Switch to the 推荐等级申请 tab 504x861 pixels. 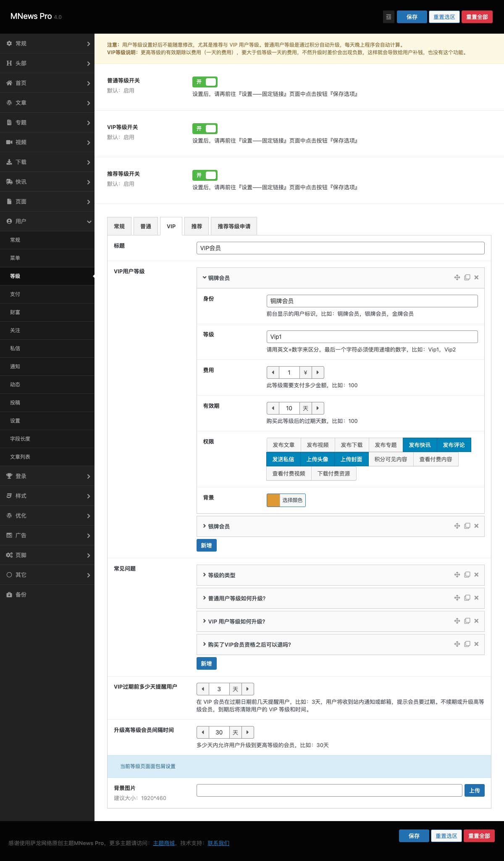click(x=234, y=226)
